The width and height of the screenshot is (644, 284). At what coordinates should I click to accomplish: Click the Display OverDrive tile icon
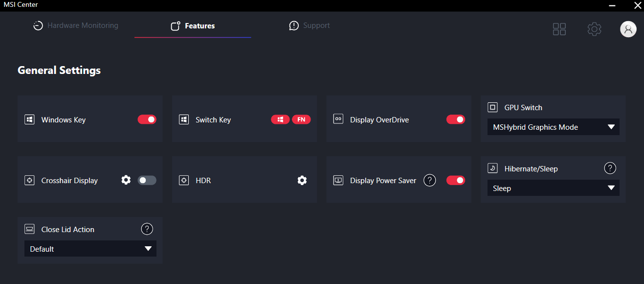point(338,119)
